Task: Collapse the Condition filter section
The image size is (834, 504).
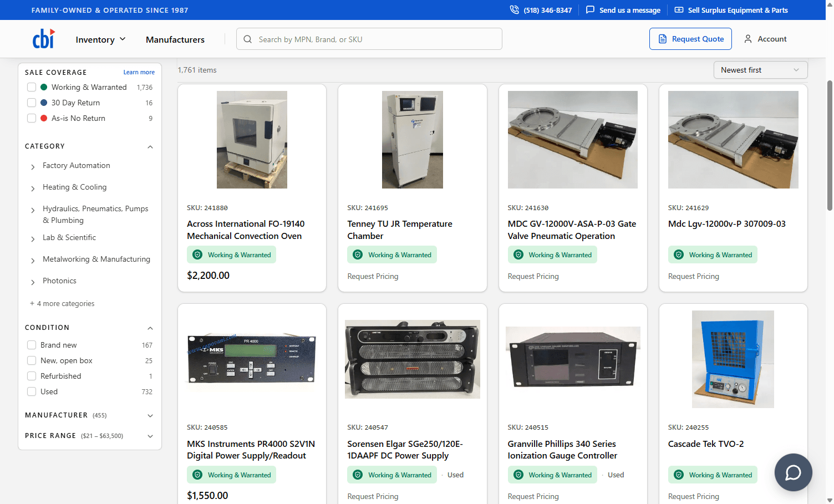Action: [x=150, y=328]
